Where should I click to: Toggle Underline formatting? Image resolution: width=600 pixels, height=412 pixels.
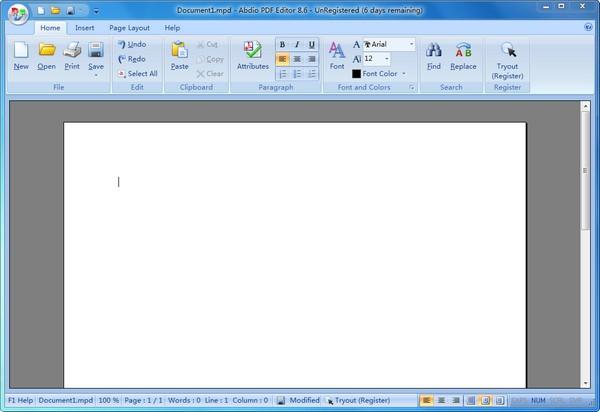click(312, 45)
